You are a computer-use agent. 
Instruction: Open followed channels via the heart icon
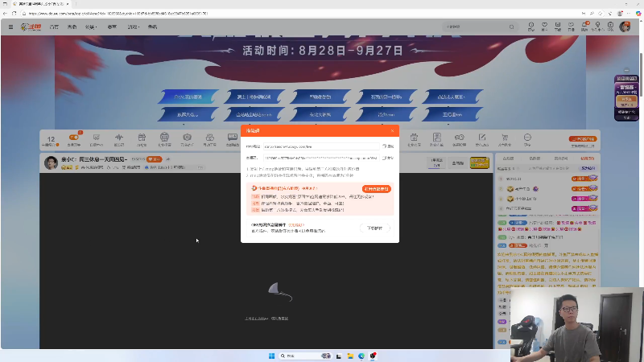545,27
